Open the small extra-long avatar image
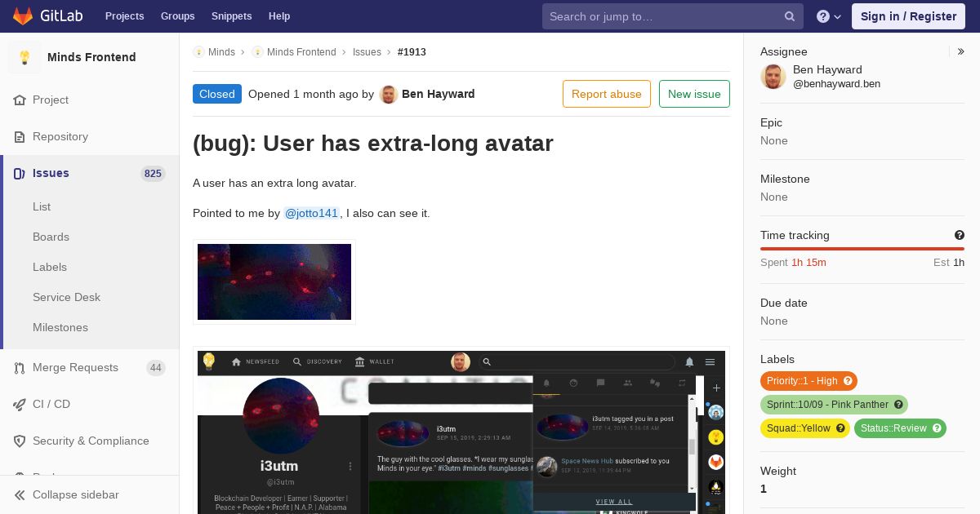 274,281
